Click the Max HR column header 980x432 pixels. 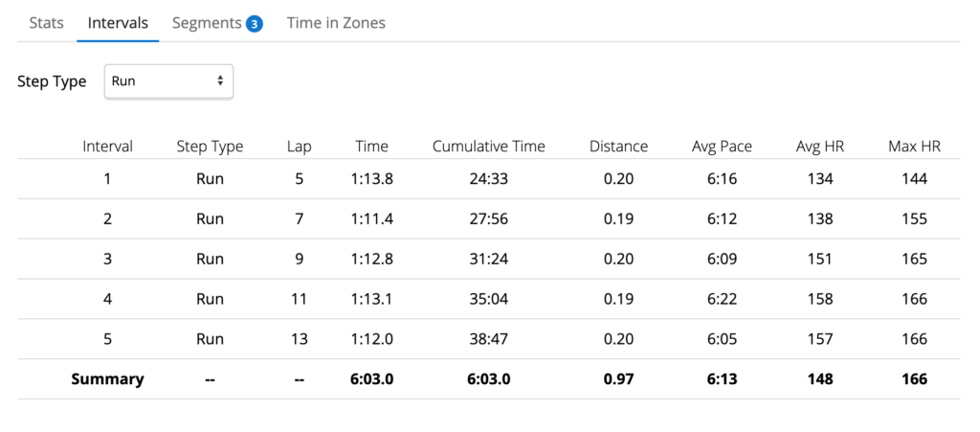point(914,147)
